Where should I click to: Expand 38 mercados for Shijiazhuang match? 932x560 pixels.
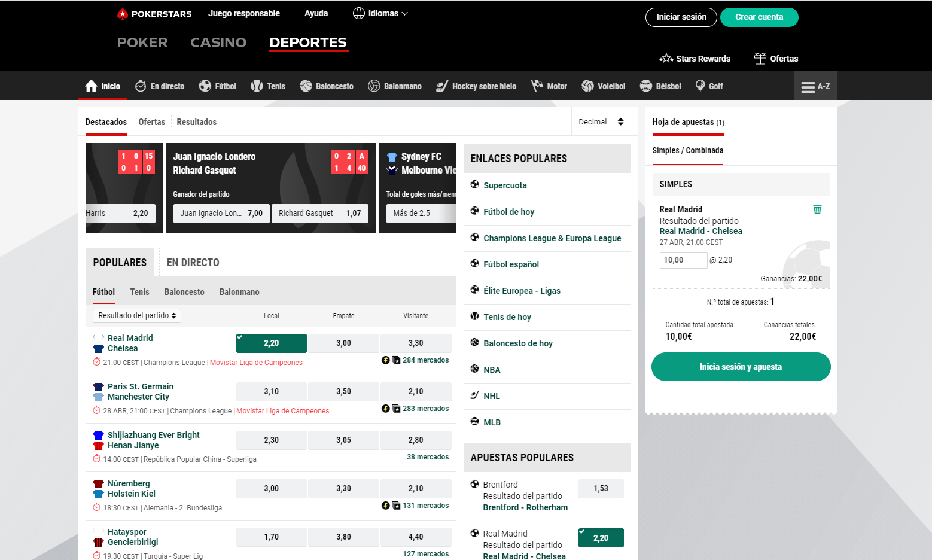click(428, 457)
